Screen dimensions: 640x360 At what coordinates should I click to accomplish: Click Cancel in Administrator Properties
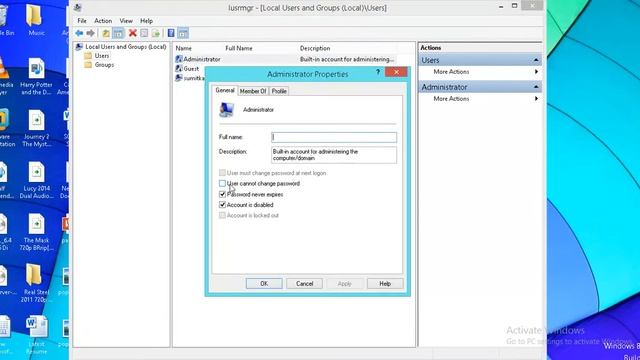pos(304,283)
